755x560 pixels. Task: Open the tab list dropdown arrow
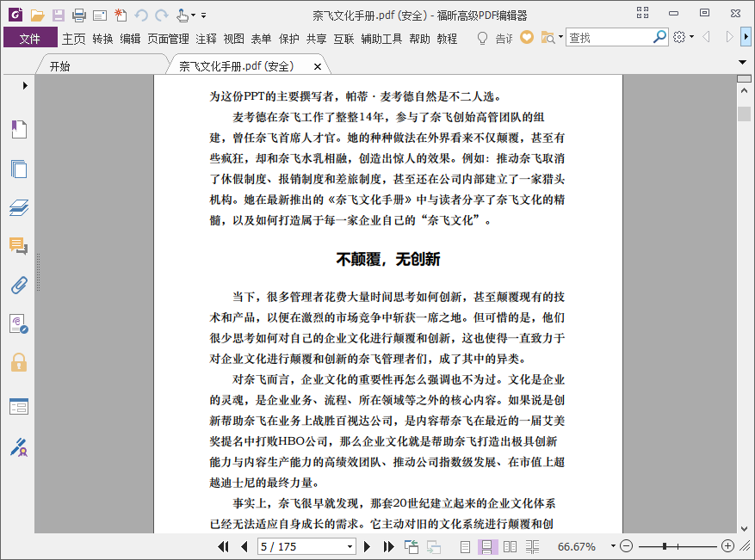742,62
